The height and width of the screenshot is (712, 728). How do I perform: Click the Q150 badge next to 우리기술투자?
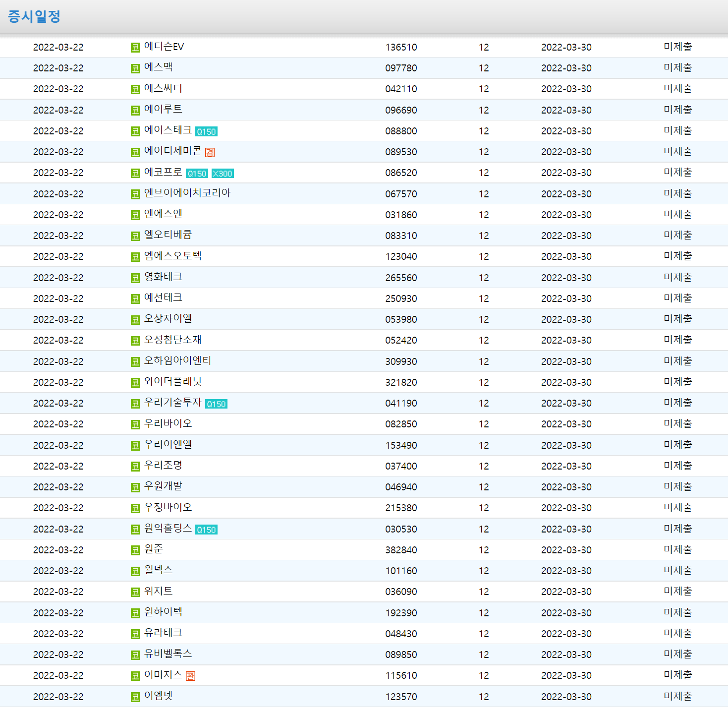[x=216, y=404]
